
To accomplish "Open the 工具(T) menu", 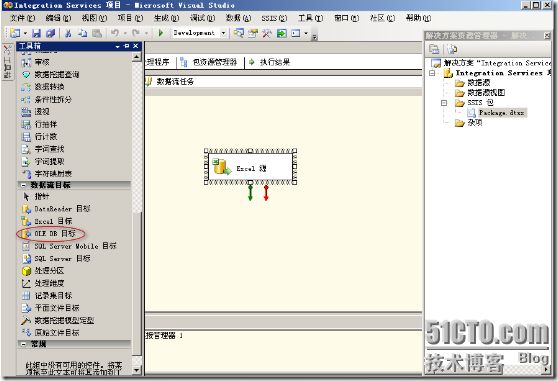I will point(310,18).
